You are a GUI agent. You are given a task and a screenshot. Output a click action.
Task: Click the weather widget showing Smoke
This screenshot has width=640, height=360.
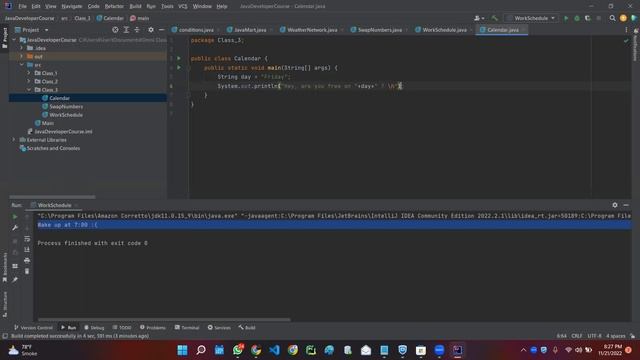(x=22, y=350)
